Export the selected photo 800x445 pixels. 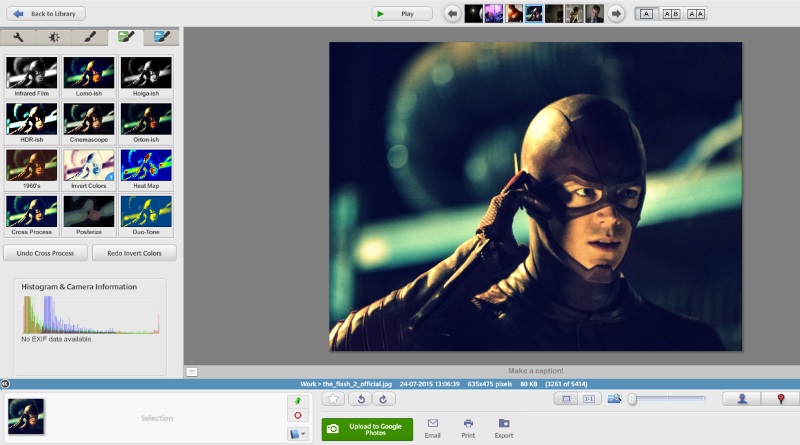(x=504, y=429)
